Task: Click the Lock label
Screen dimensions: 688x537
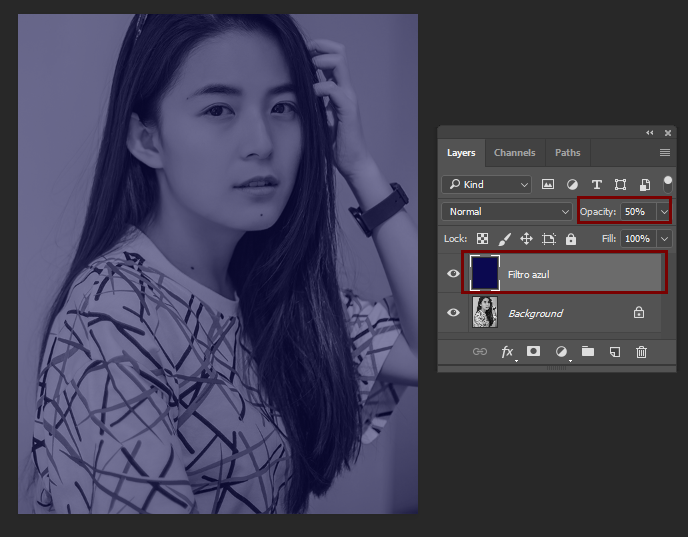Action: click(x=455, y=239)
